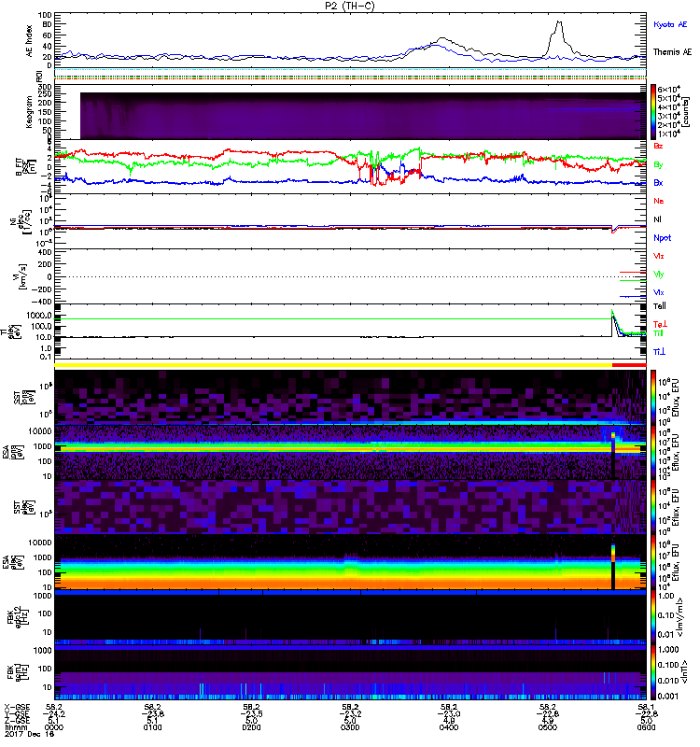Select the 0600 time tick label
The height and width of the screenshot is (747, 700).
[646, 727]
